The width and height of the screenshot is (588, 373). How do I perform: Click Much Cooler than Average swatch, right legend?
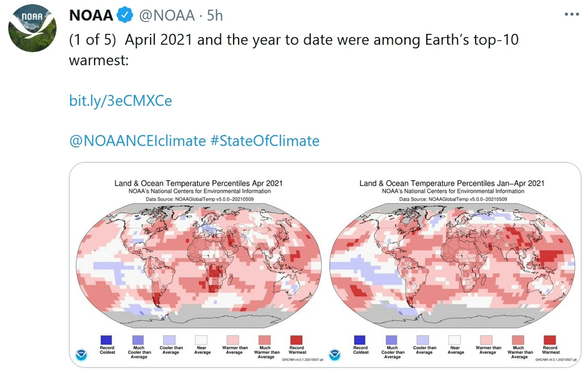(x=391, y=340)
